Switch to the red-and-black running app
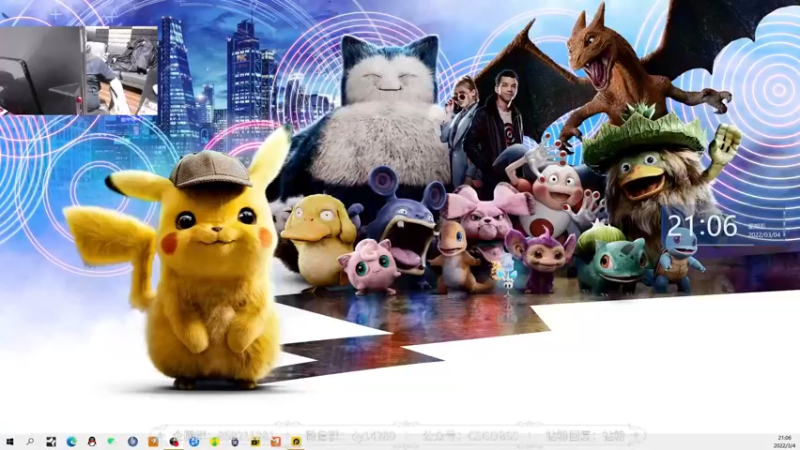The height and width of the screenshot is (450, 800). click(x=174, y=441)
